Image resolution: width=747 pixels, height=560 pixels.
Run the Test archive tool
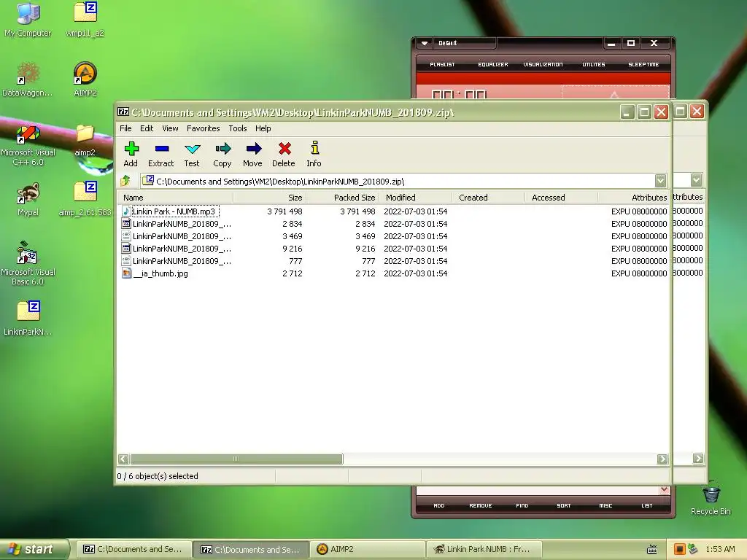coord(192,155)
